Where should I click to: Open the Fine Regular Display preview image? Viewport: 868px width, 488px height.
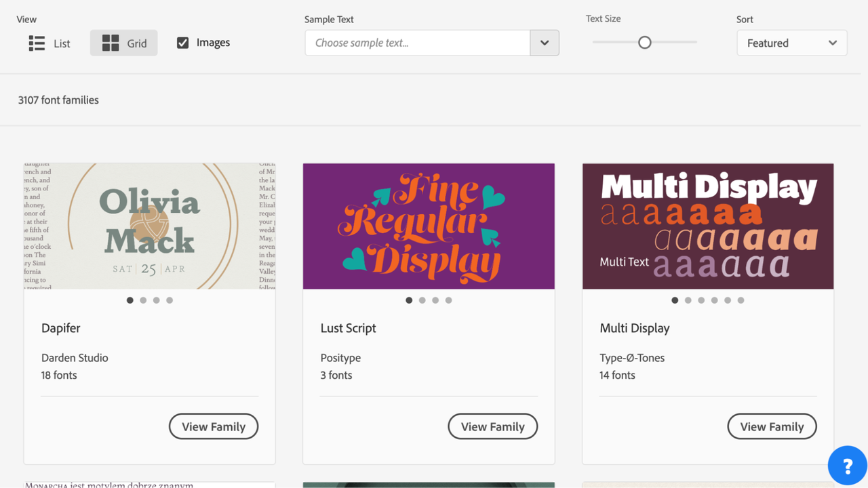tap(429, 226)
